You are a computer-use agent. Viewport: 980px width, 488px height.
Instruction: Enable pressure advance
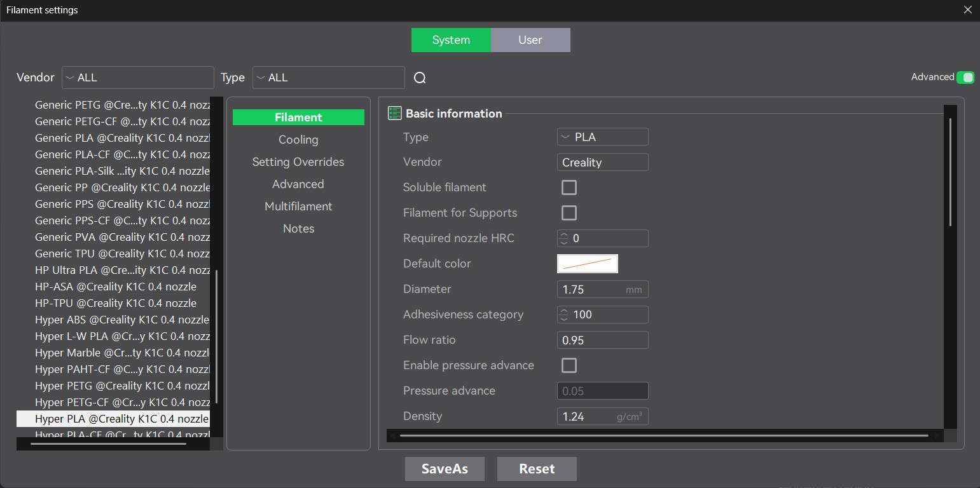pyautogui.click(x=569, y=365)
